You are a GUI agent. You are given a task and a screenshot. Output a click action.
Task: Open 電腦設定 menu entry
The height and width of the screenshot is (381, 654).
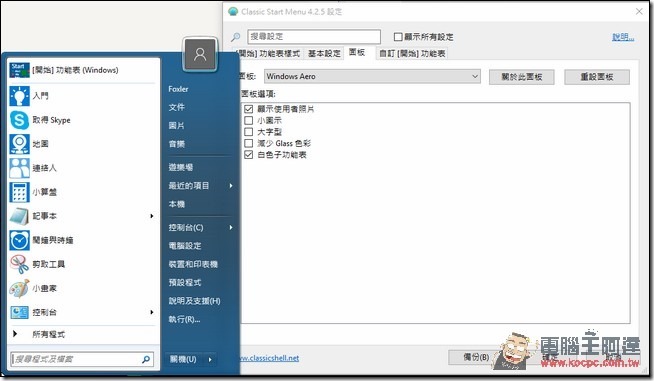pos(185,246)
